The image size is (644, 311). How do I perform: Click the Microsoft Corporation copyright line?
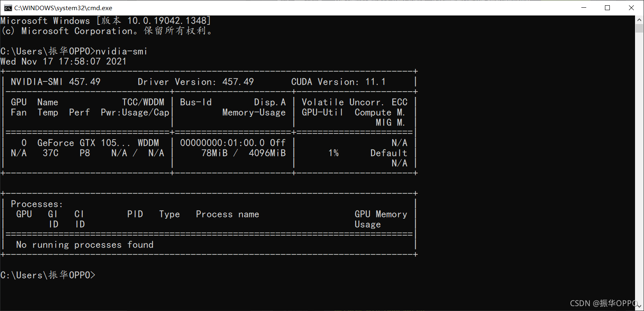[107, 31]
